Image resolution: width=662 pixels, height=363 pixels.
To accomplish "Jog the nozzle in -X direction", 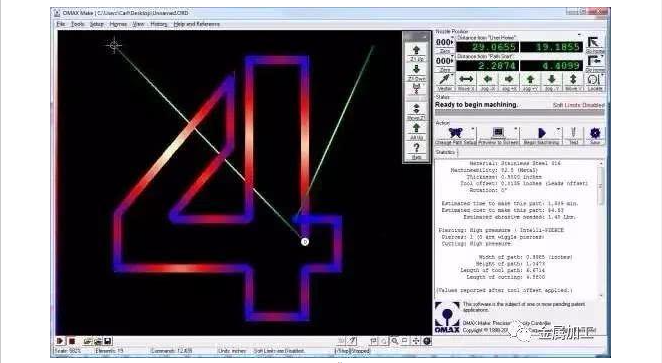I will [x=488, y=81].
